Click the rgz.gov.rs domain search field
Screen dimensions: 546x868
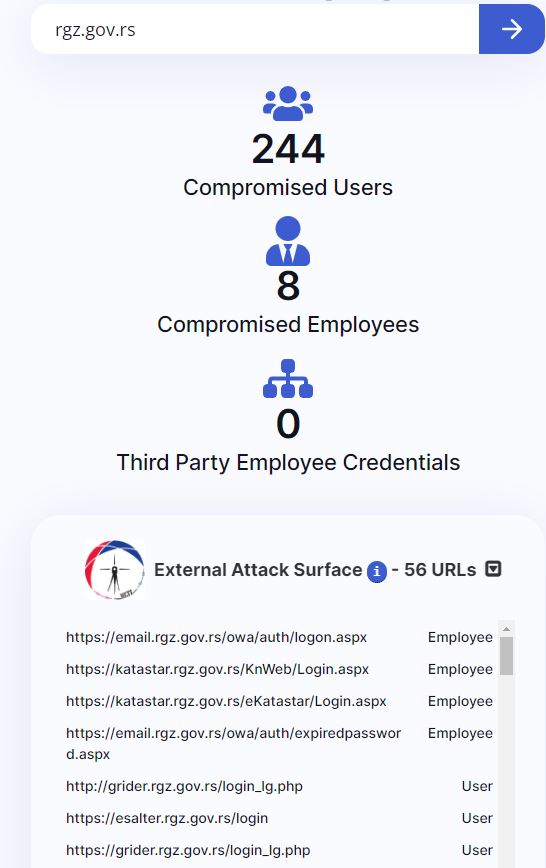[255, 29]
